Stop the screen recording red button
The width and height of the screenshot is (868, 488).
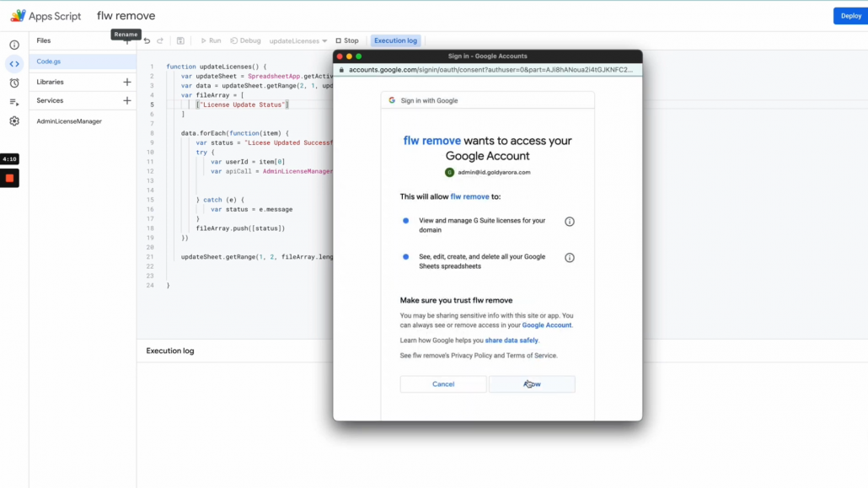[9, 179]
